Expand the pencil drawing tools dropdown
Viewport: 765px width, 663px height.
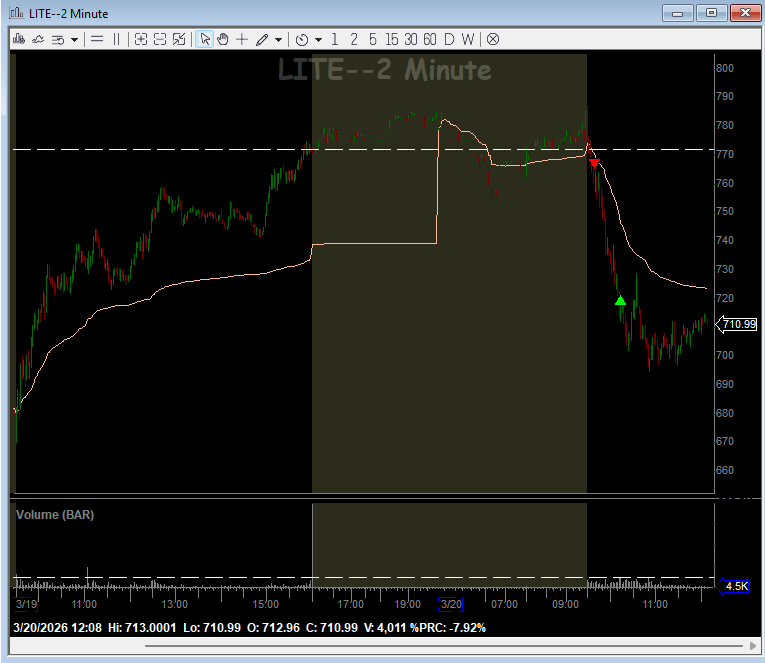tap(278, 40)
